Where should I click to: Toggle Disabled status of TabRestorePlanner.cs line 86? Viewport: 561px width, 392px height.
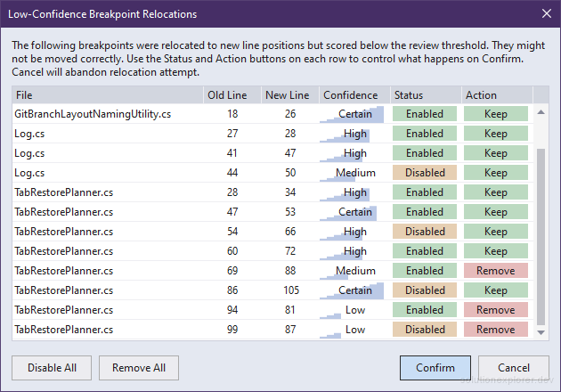pos(425,290)
